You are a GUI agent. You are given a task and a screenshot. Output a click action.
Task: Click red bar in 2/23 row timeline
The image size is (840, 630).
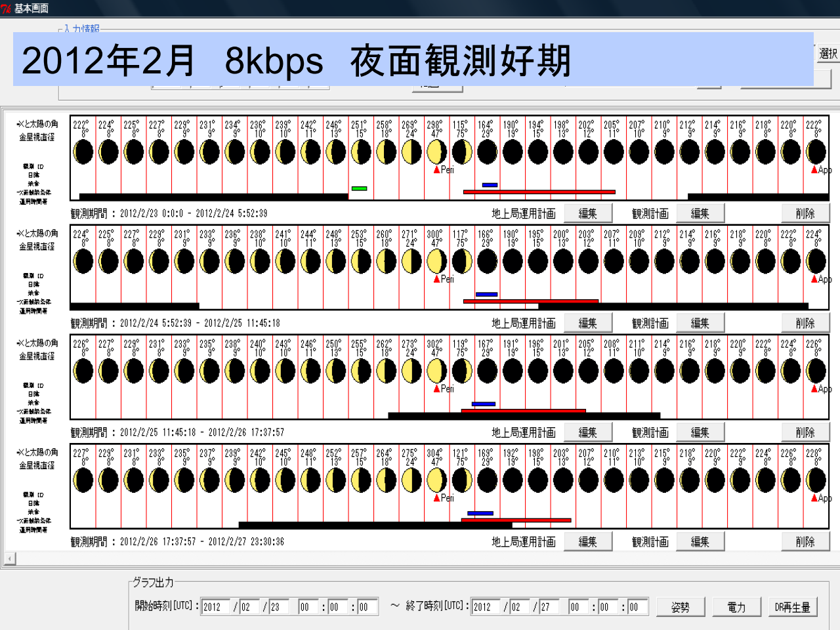pos(539,192)
